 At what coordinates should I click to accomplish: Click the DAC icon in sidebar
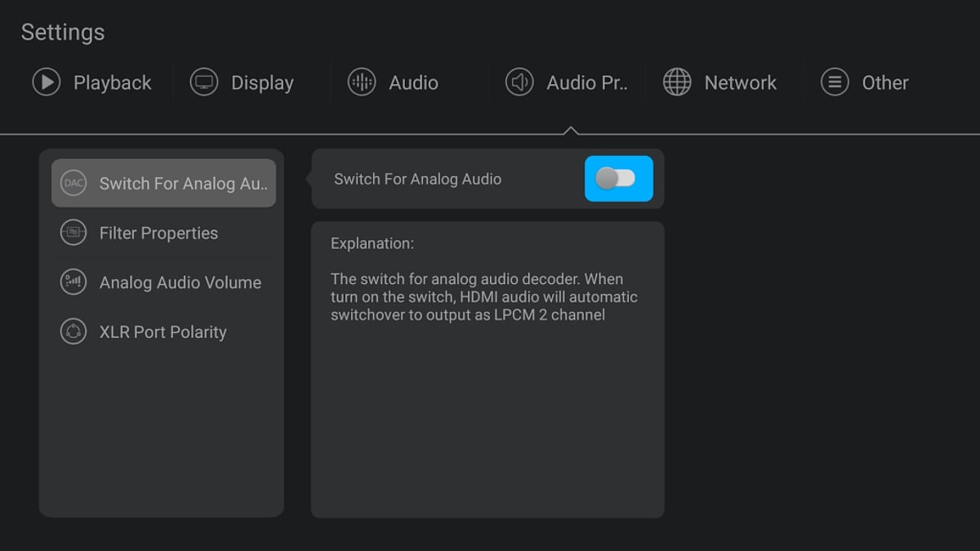(73, 183)
